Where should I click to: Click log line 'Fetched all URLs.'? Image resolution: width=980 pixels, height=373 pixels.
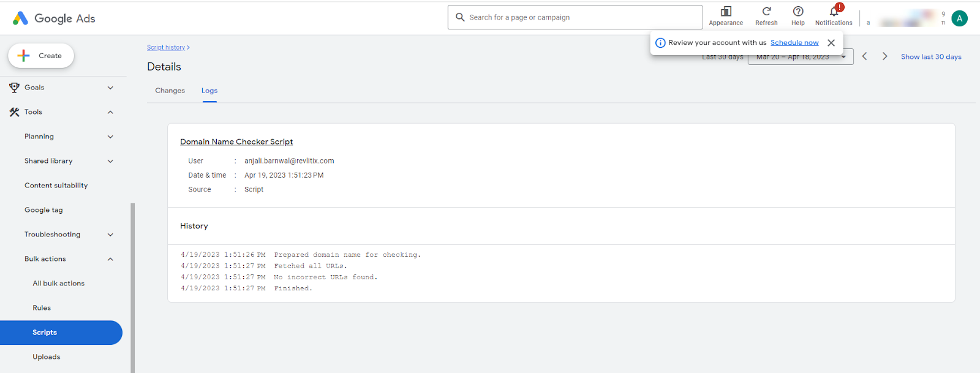point(311,266)
